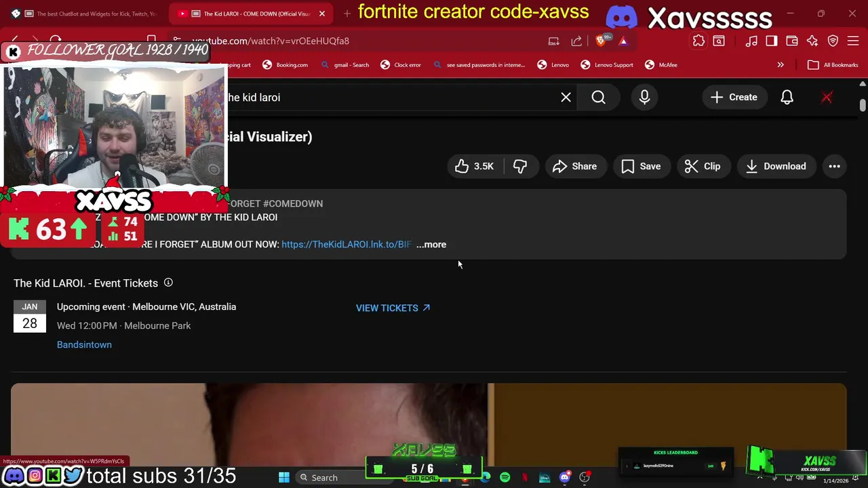Show event tickets info icon

[168, 283]
